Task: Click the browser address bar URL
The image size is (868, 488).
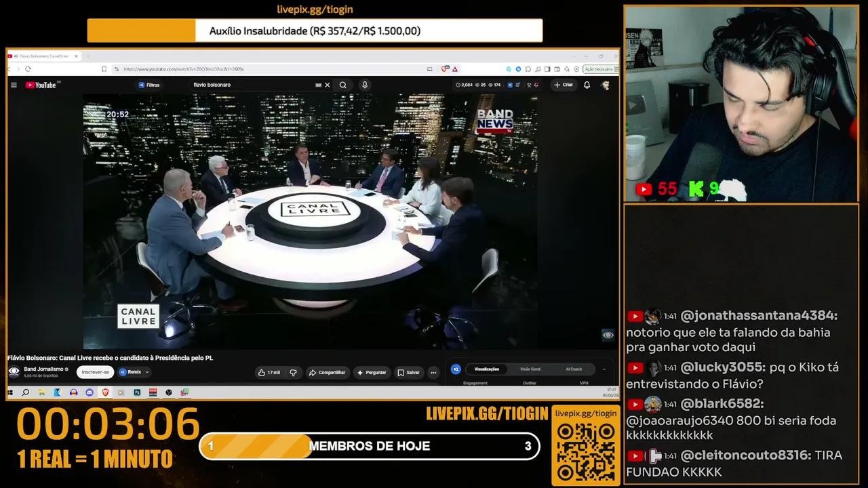Action: point(183,68)
